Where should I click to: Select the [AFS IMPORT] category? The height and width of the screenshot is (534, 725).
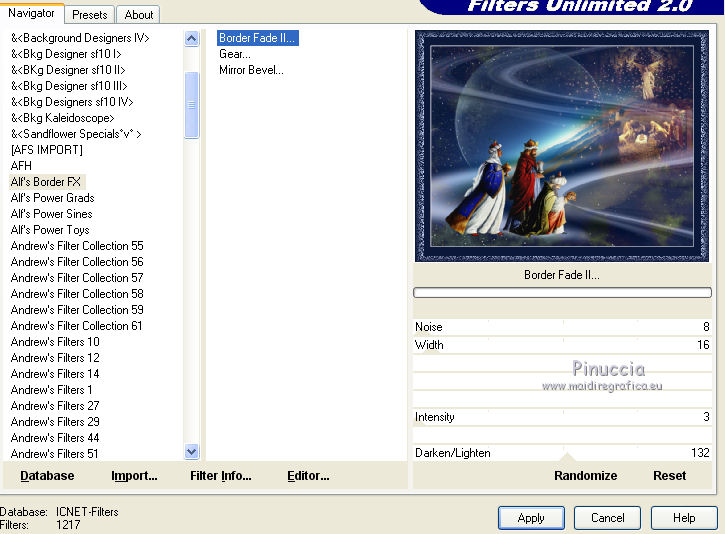[47, 150]
